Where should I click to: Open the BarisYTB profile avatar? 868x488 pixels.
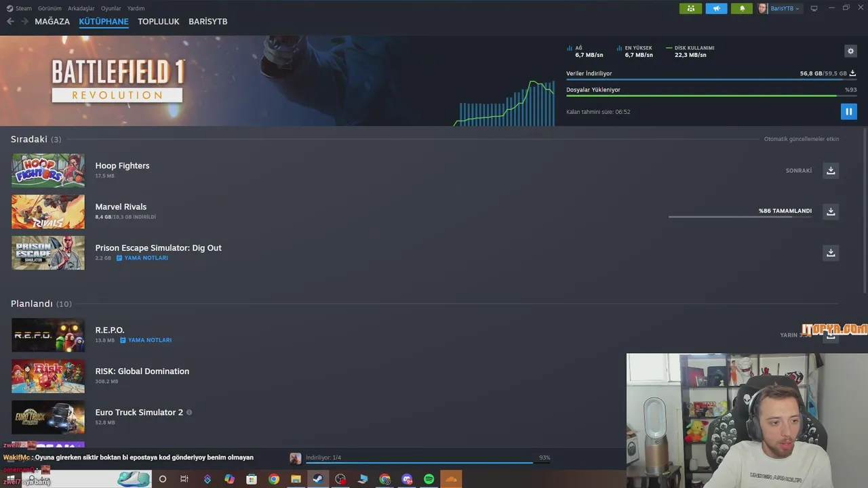tap(763, 8)
